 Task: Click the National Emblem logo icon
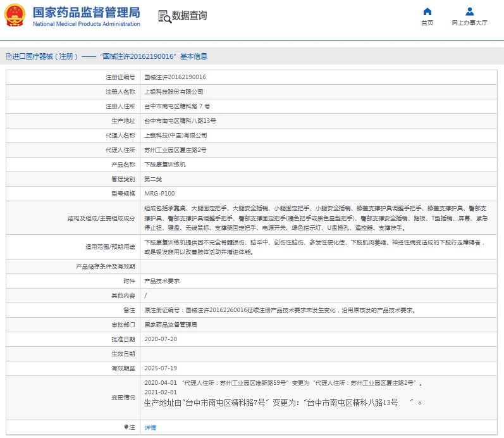(15, 15)
